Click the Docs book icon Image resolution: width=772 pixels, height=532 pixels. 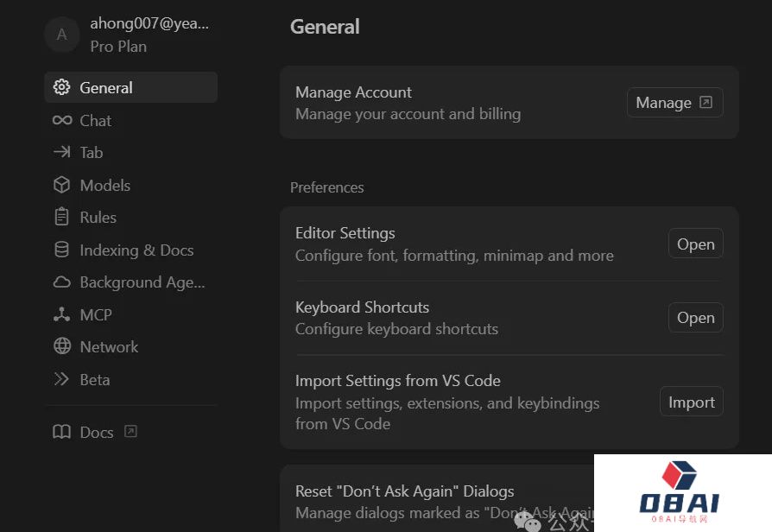tap(61, 432)
